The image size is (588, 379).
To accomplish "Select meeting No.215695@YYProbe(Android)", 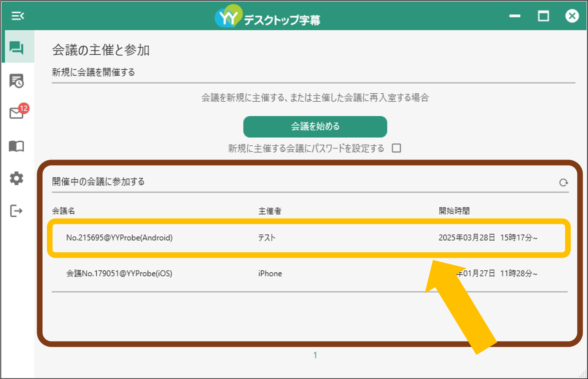I will pyautogui.click(x=309, y=238).
